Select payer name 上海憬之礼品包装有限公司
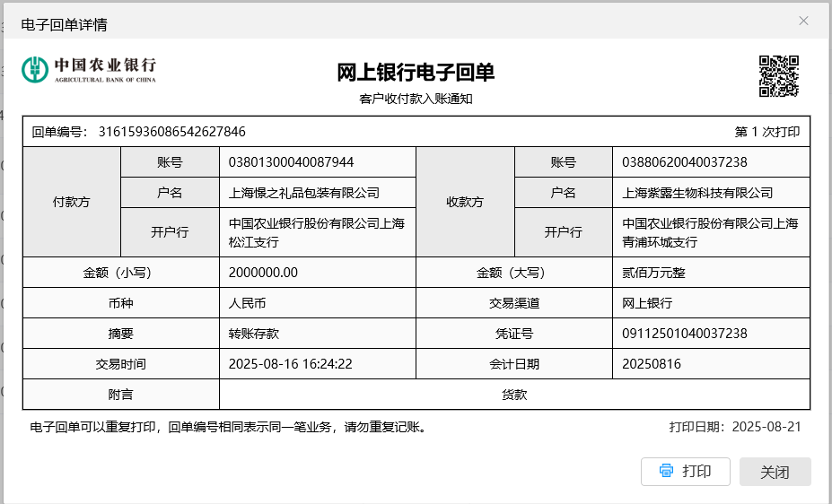 [304, 193]
